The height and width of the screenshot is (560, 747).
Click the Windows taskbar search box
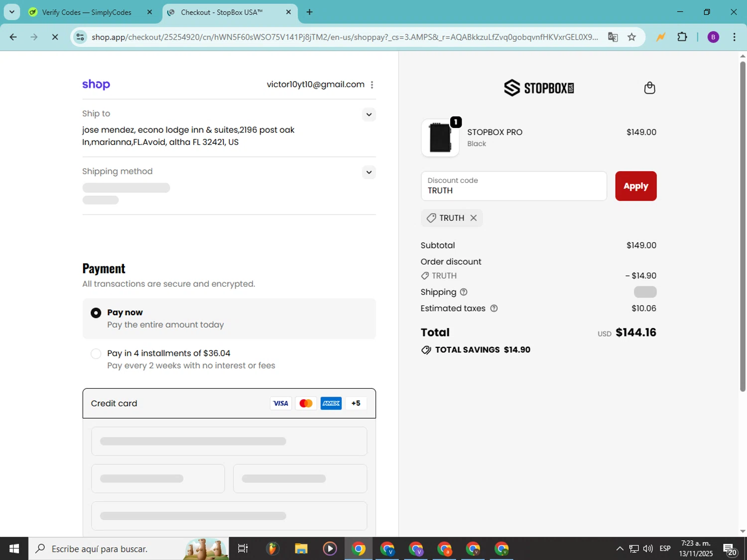(128, 549)
